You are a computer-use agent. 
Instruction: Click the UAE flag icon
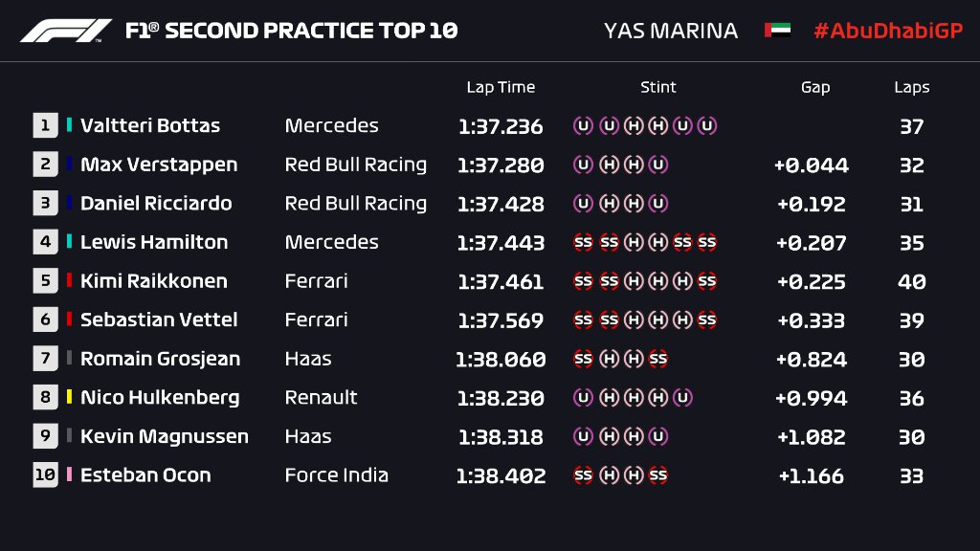pos(777,31)
